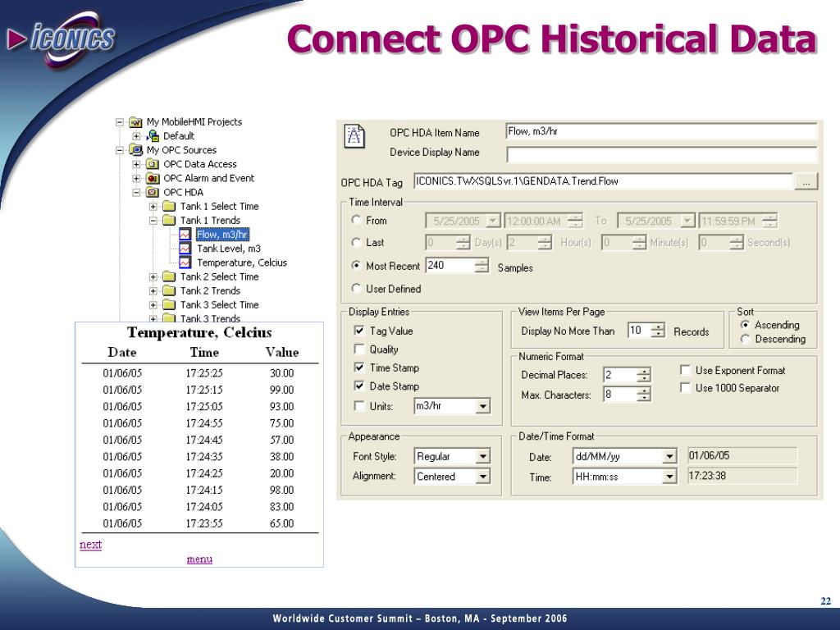Expand the Default project node
Screen dimensions: 840x630
tap(137, 136)
